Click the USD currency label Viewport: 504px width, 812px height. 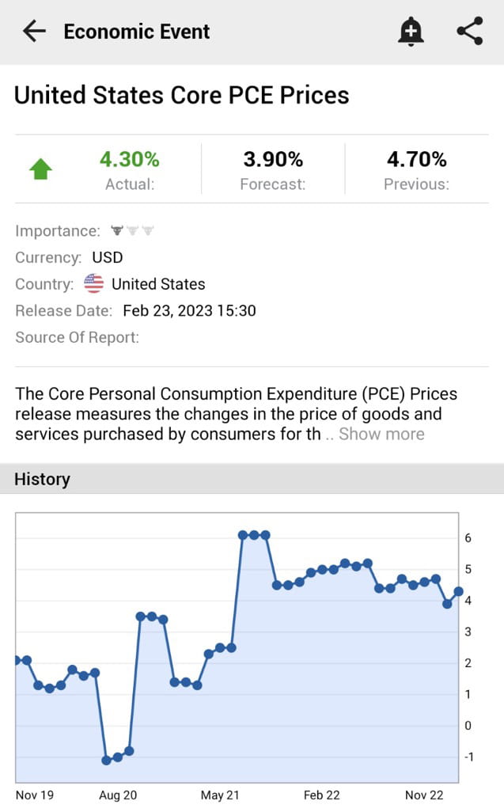107,256
